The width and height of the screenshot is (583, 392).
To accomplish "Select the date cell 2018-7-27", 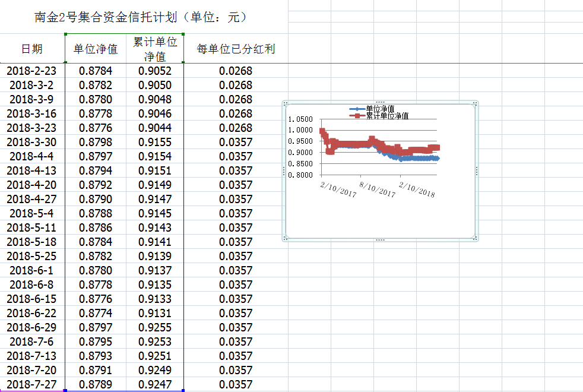I will coord(31,385).
